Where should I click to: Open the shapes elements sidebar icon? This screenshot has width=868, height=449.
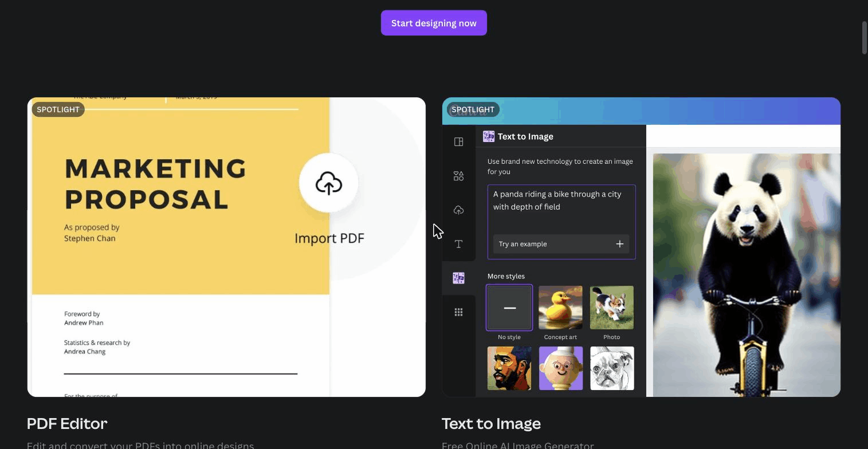(458, 176)
